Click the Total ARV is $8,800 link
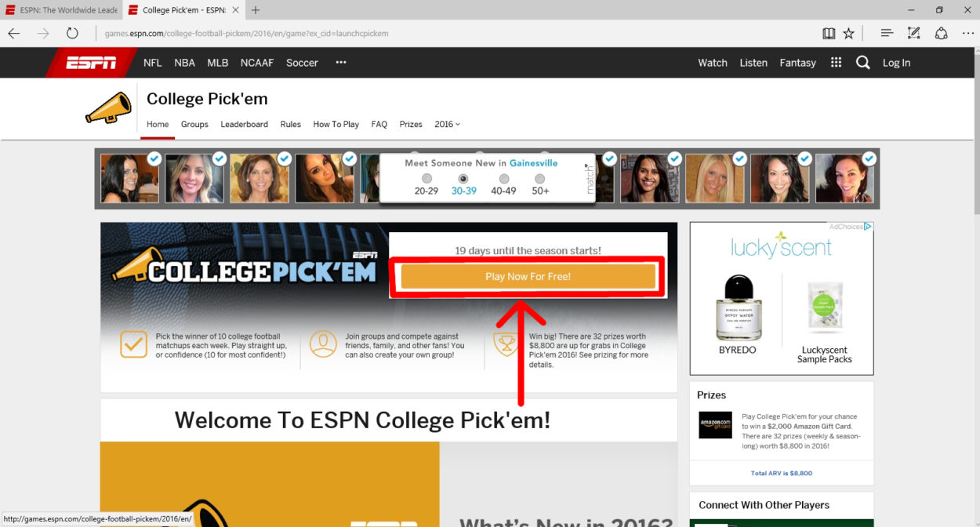Screen dimensions: 980x527 pos(781,473)
